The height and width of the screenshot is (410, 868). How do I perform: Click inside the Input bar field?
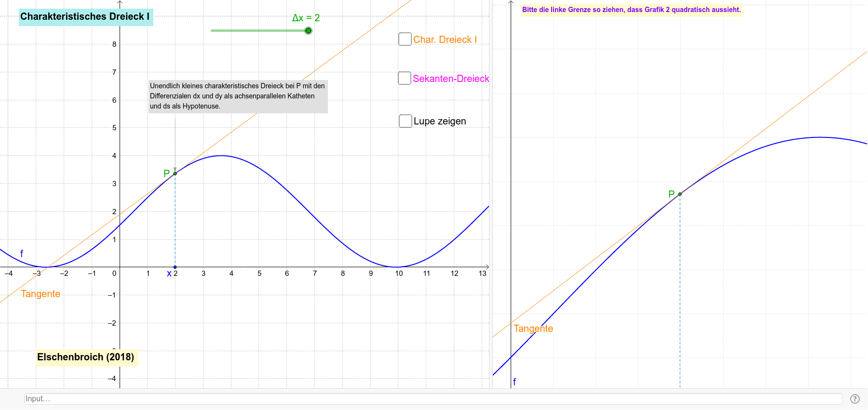point(433,399)
